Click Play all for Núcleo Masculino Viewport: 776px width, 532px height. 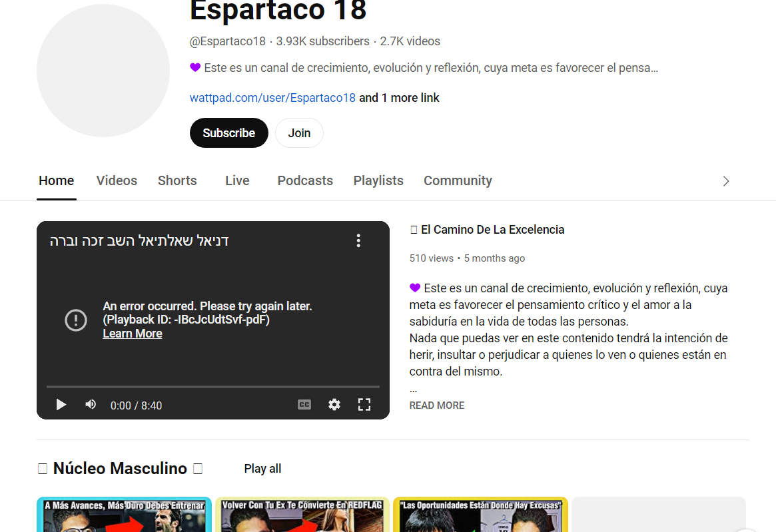pos(262,469)
